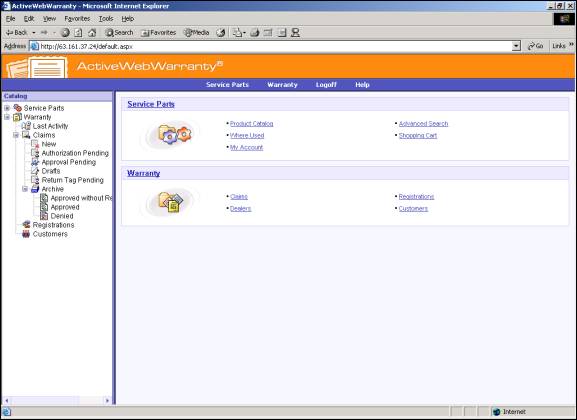Go to the Home page icon
The height and width of the screenshot is (420, 577).
[92, 33]
